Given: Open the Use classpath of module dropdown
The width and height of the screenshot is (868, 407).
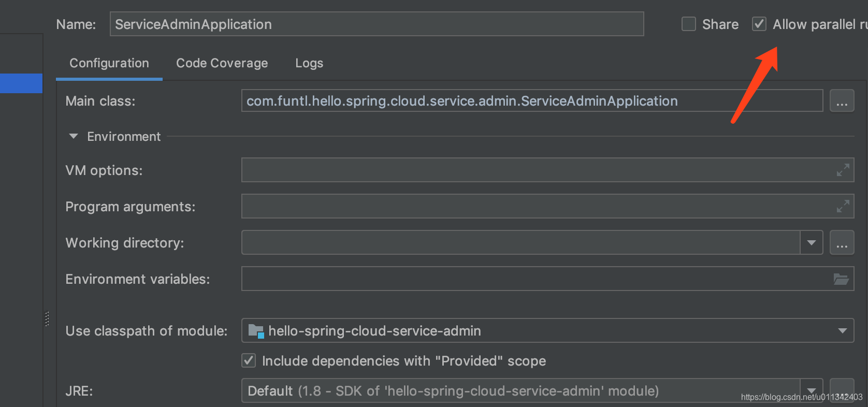Looking at the screenshot, I should click(547, 330).
